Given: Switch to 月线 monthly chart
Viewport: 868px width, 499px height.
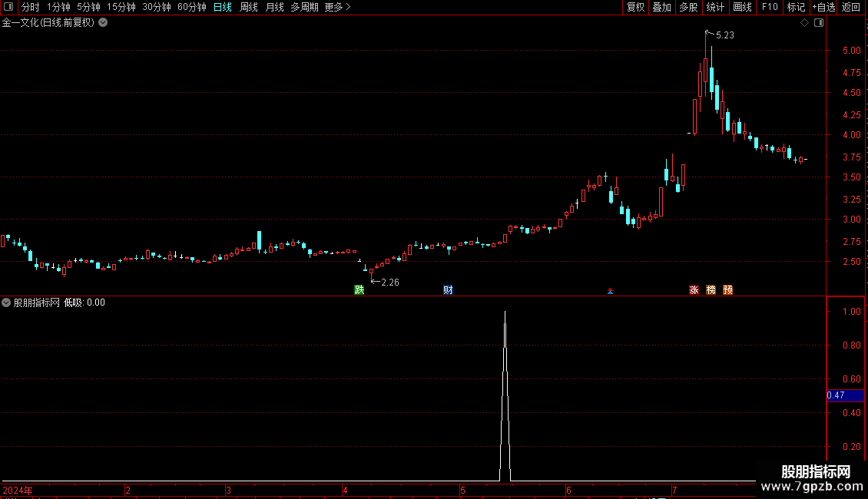Looking at the screenshot, I should tap(274, 7).
